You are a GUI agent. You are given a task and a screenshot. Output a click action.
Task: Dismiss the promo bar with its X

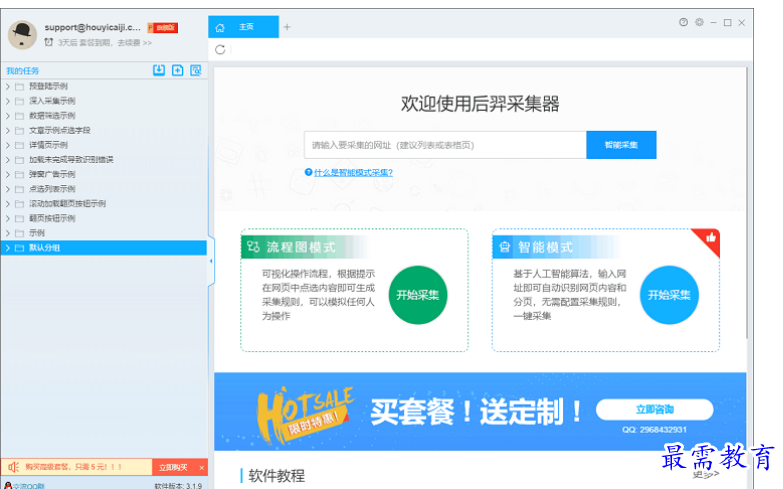click(202, 468)
